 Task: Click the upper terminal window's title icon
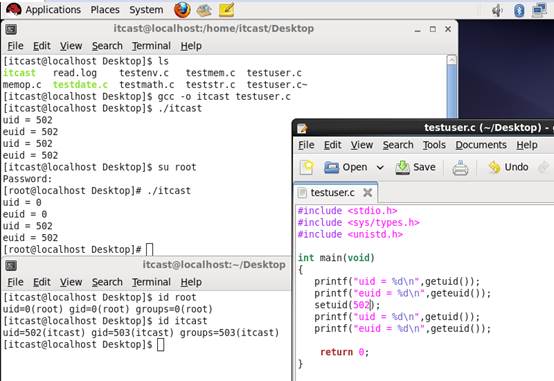(11, 29)
